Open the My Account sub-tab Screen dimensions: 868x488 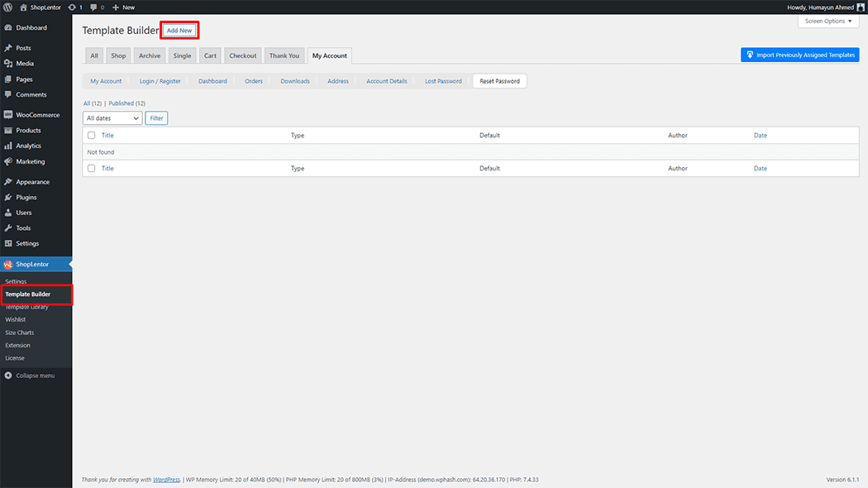(x=106, y=81)
